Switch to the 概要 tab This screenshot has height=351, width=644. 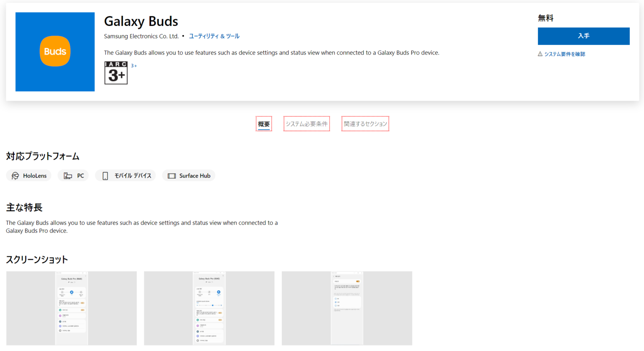(264, 124)
